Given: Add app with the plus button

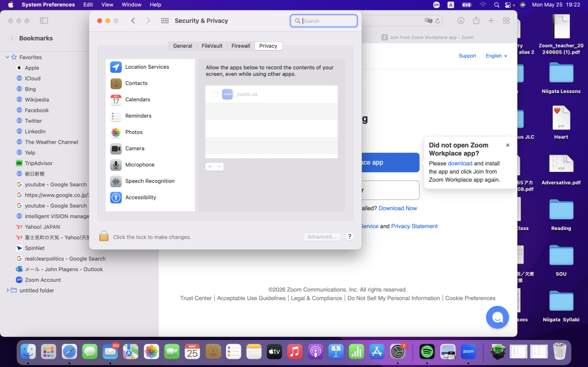Looking at the screenshot, I should [210, 166].
